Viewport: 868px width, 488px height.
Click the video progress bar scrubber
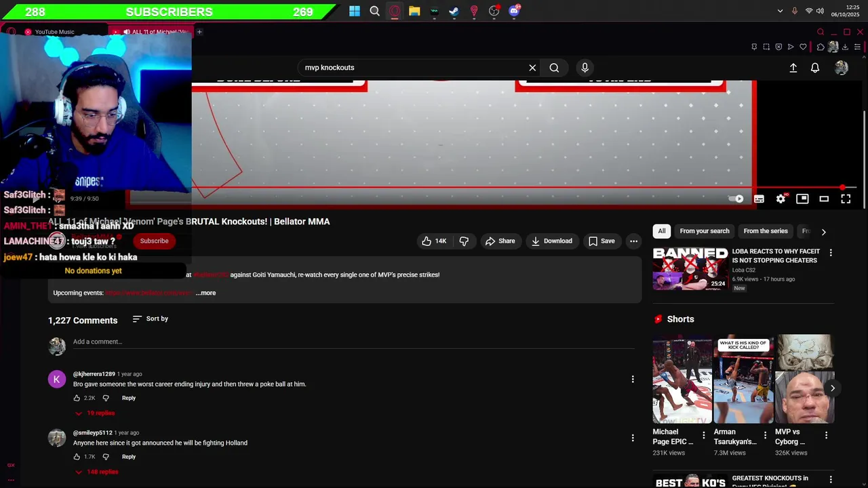pyautogui.click(x=842, y=188)
